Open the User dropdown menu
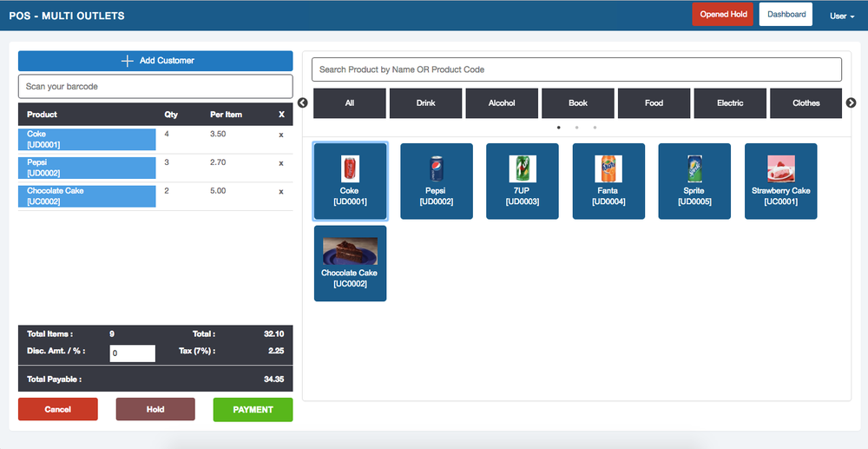The image size is (868, 449). [x=842, y=16]
